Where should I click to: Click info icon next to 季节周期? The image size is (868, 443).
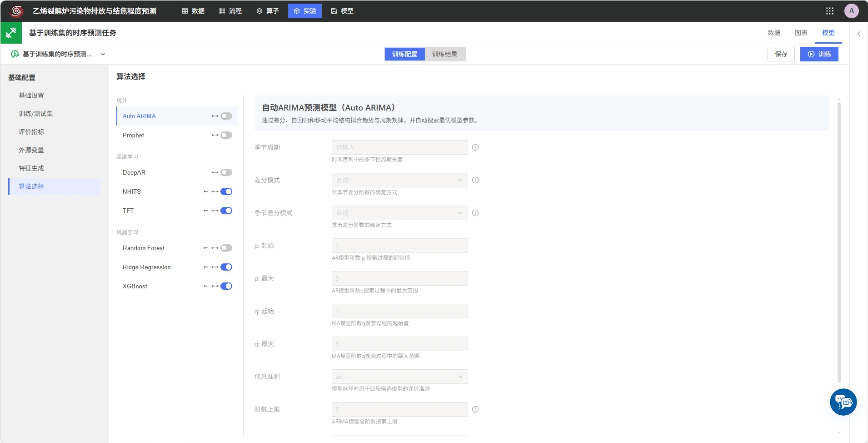475,147
